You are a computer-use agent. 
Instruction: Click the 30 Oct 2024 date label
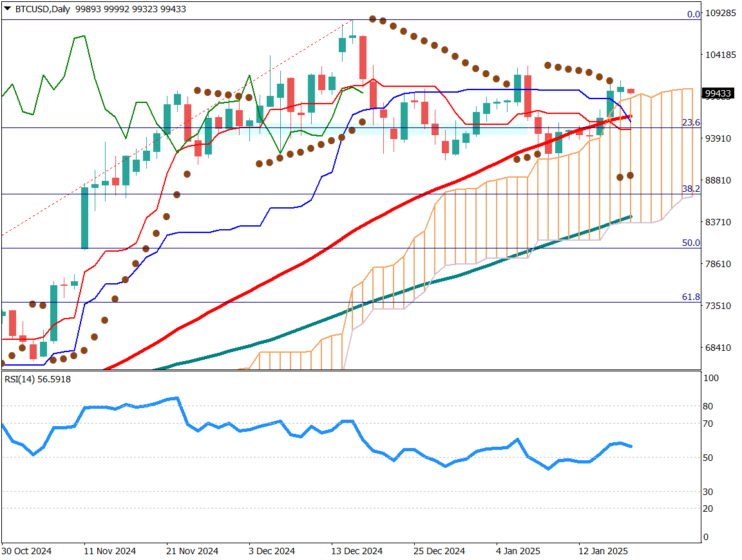coord(27,552)
